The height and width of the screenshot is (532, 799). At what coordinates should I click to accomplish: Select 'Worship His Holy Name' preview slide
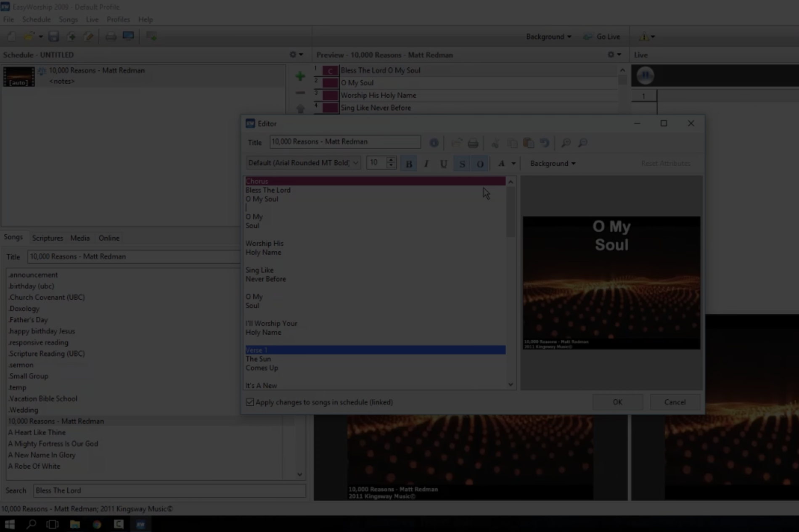466,95
